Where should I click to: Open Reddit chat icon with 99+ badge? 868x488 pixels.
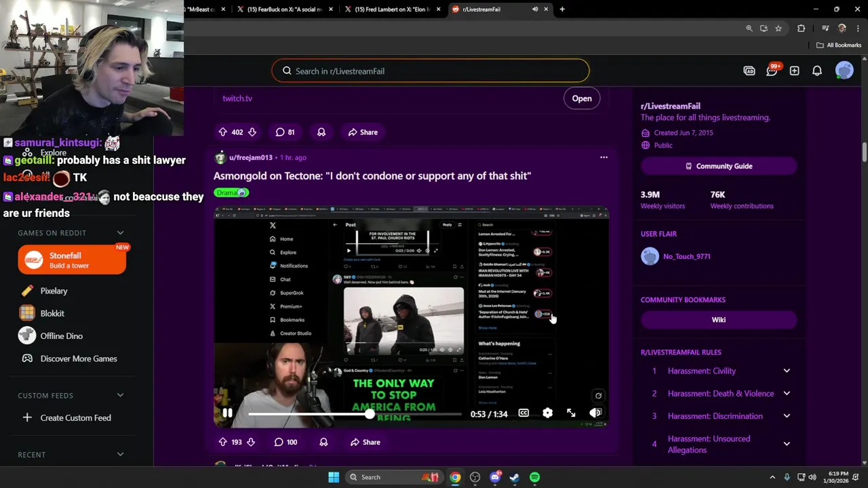(x=772, y=70)
